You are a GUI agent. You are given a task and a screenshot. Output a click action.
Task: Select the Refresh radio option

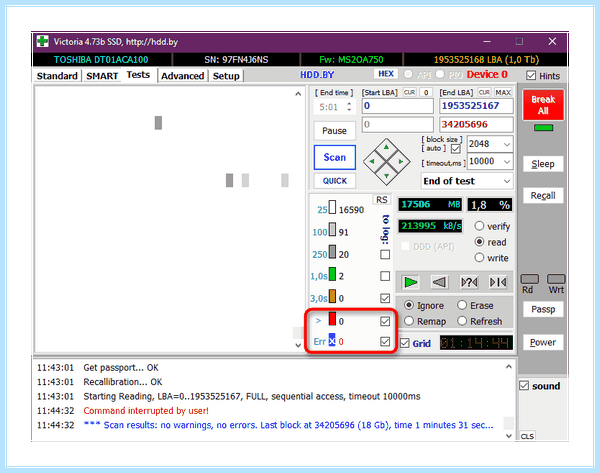pos(462,321)
